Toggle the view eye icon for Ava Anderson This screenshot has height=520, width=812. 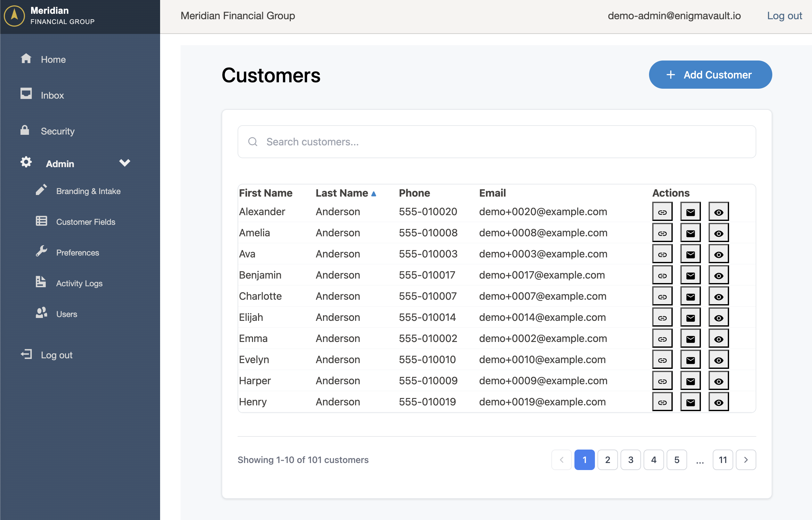[x=719, y=254]
